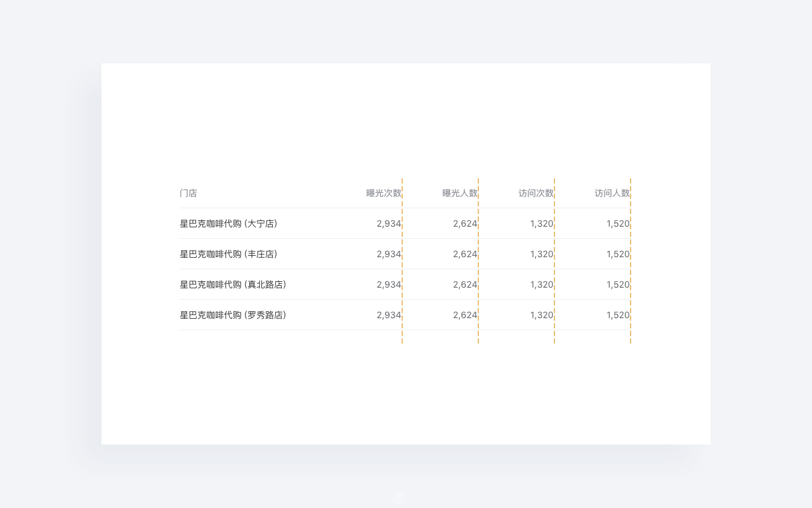This screenshot has width=812, height=508.
Task: Click 2,934 in the 真北路店 row
Action: coord(389,284)
